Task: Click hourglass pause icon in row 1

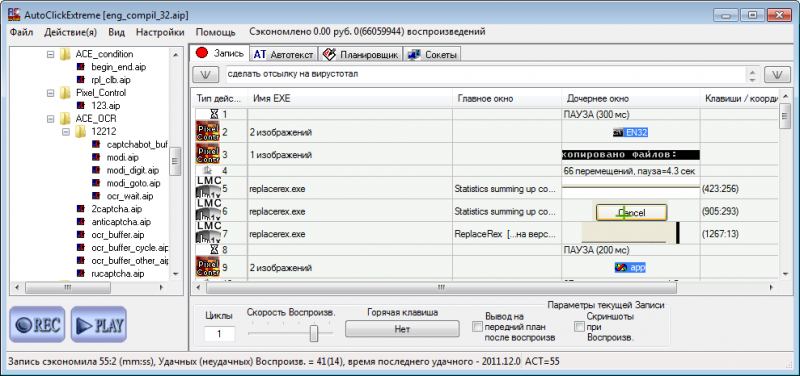Action: 214,114
